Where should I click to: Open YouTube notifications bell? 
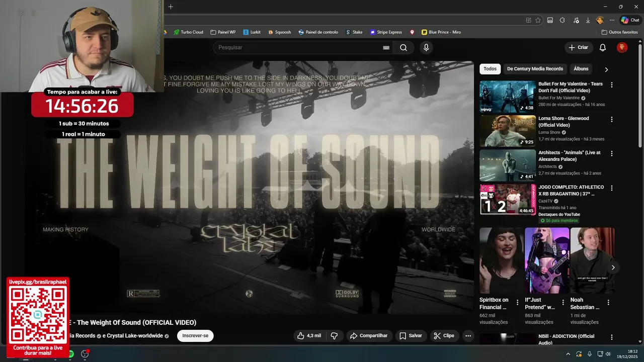[603, 48]
